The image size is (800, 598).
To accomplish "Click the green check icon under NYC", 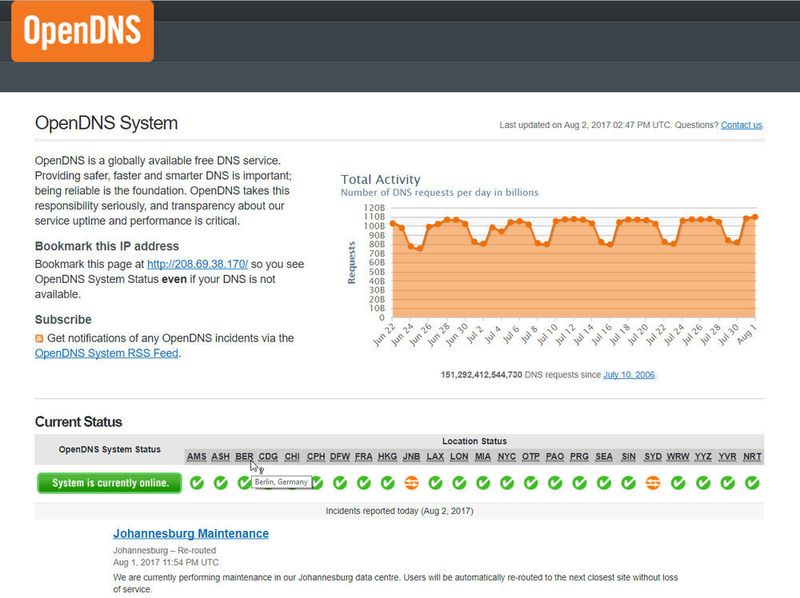I will pyautogui.click(x=507, y=483).
